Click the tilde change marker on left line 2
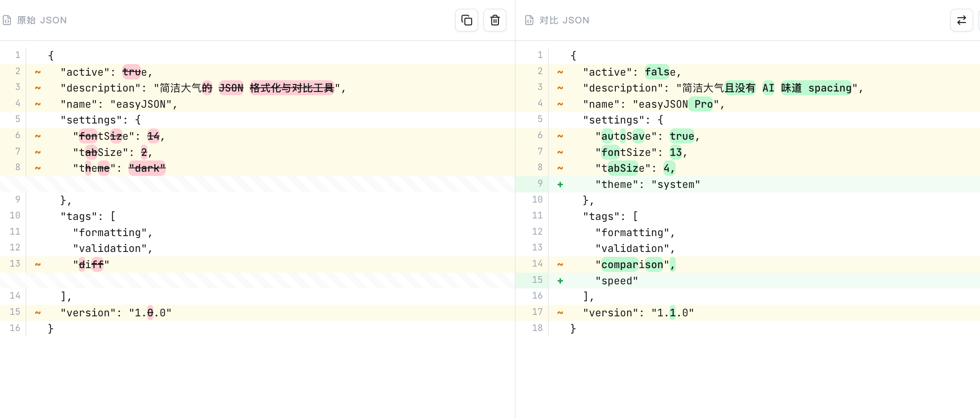Screen dimensions: 980x418 [x=38, y=72]
